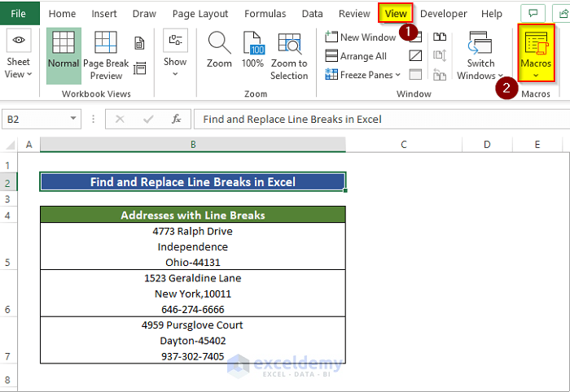570x392 pixels.
Task: Open a New Window
Action: [360, 37]
